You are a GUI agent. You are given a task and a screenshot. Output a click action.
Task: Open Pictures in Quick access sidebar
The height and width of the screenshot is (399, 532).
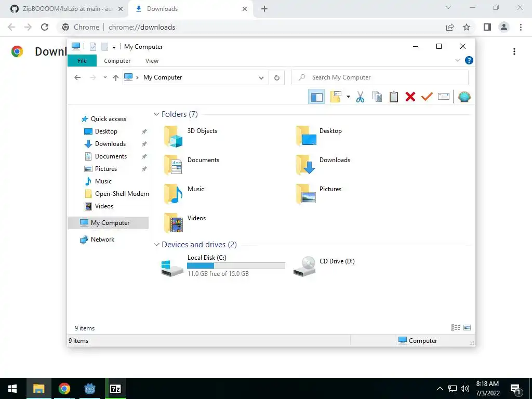pos(105,169)
